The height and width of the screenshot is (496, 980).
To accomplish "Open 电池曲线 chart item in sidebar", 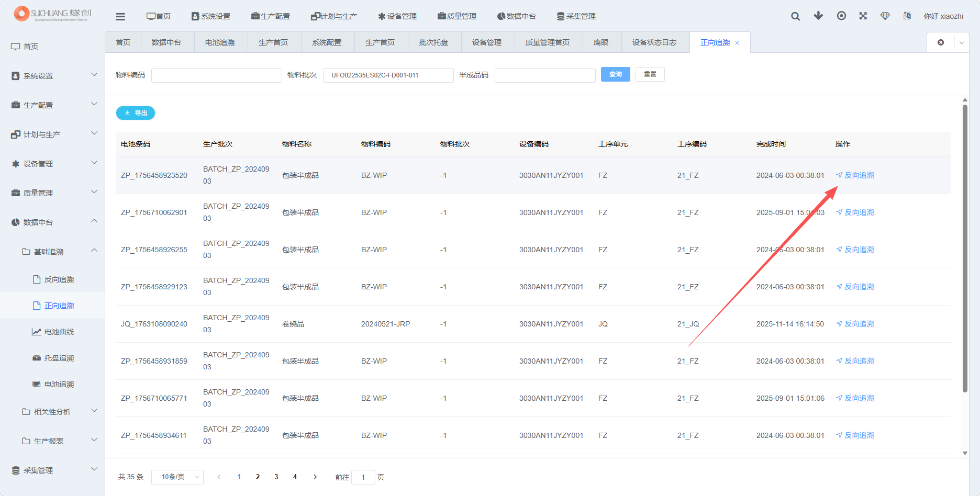I will point(52,332).
